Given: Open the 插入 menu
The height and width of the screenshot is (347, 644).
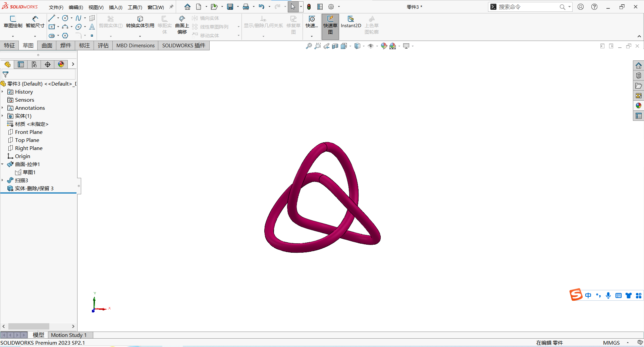Looking at the screenshot, I should (115, 7).
